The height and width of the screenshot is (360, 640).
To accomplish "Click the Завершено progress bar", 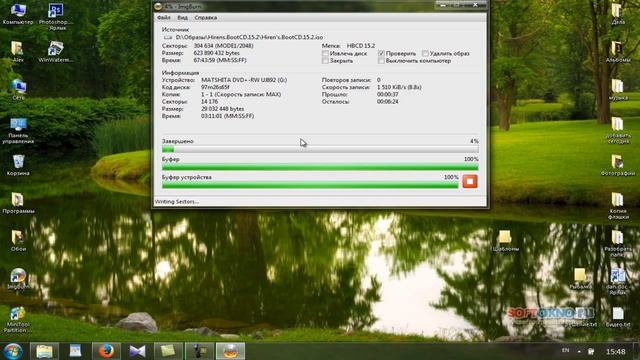I will pos(320,149).
